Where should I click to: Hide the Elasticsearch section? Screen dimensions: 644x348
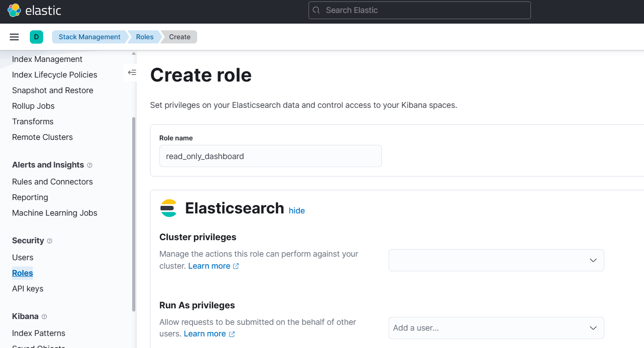(x=297, y=211)
